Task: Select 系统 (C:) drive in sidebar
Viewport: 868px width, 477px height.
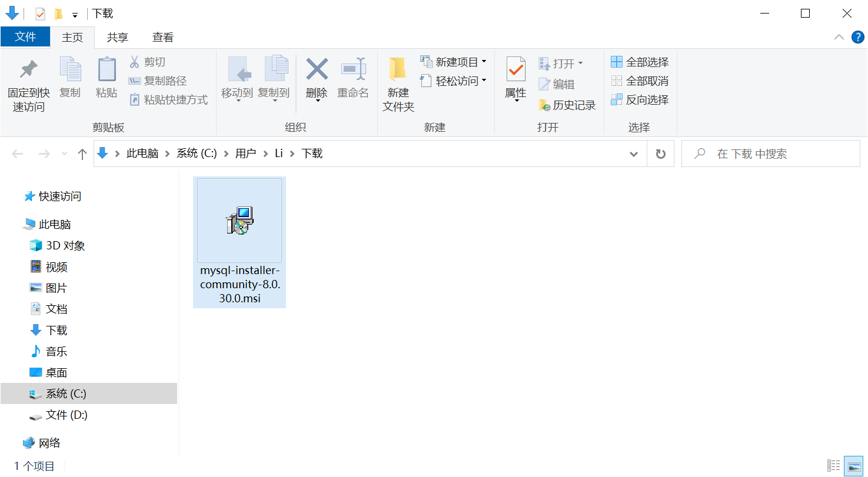Action: point(88,394)
